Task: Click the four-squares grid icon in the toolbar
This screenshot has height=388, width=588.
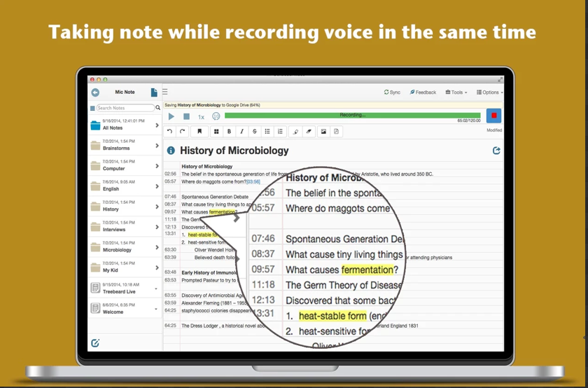Action: (x=216, y=132)
